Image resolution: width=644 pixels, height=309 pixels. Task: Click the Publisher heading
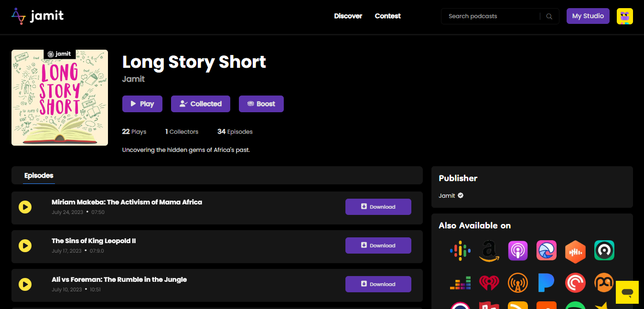click(458, 178)
